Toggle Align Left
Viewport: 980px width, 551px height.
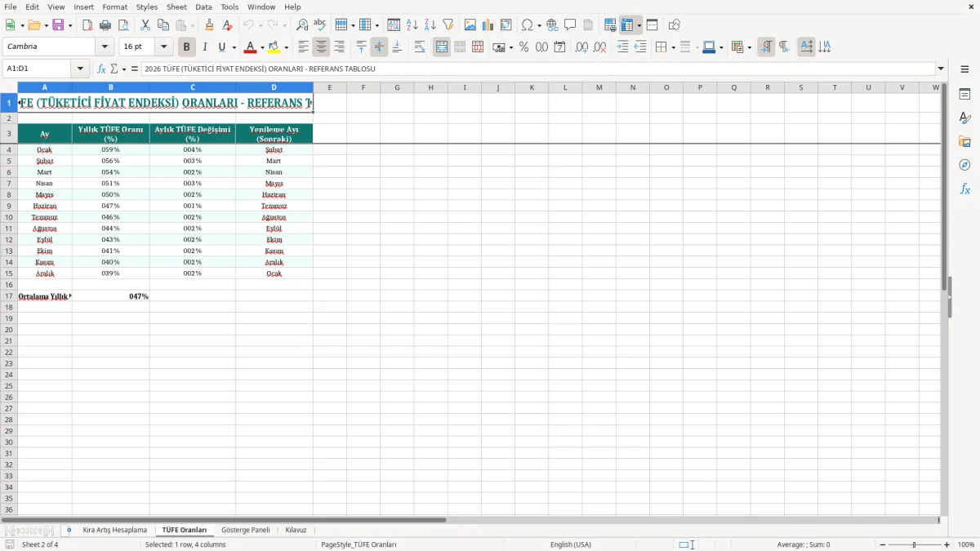(303, 47)
